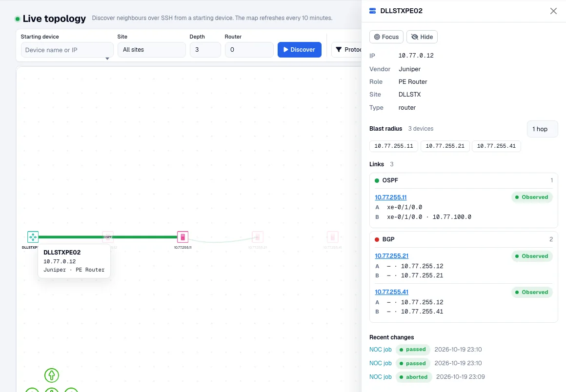Viewport: 566px width, 392px height.
Task: Open the Protocol filter
Action: click(x=347, y=50)
